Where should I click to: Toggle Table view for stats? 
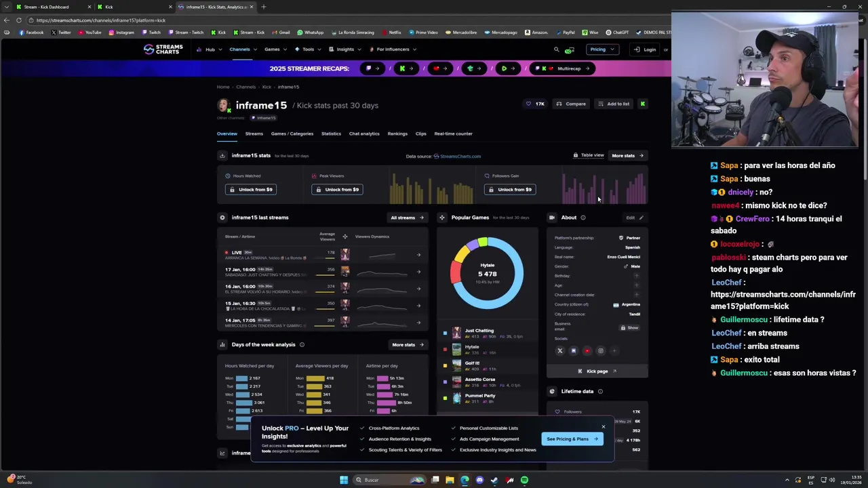[x=589, y=155]
